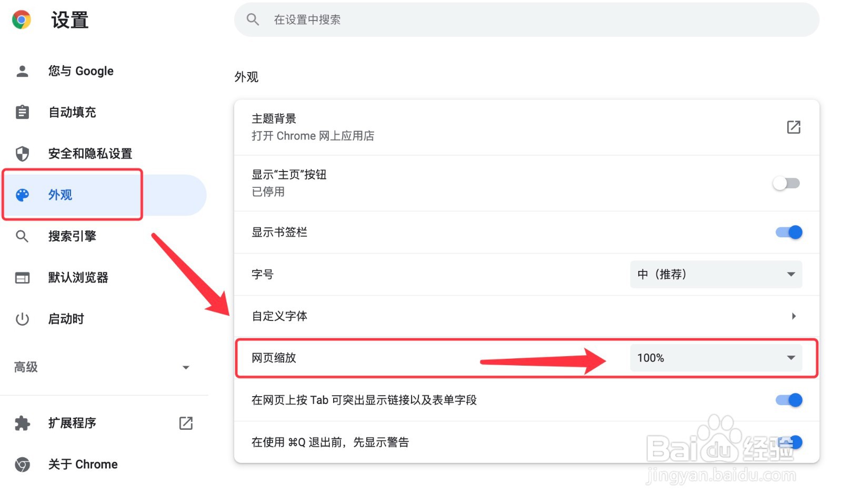The width and height of the screenshot is (842, 504).
Task: Click the puzzle piece icon for 扩展程序
Action: pyautogui.click(x=22, y=423)
